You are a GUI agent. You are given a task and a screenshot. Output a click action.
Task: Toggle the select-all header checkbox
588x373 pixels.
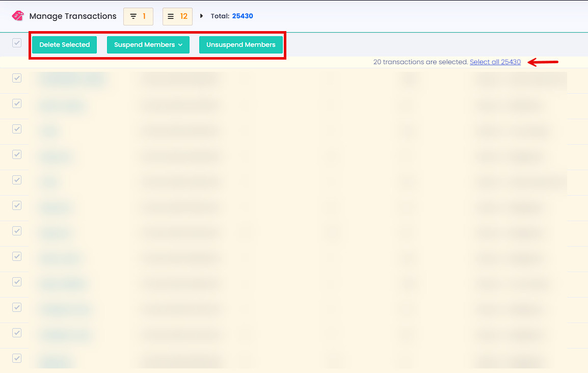pyautogui.click(x=17, y=43)
